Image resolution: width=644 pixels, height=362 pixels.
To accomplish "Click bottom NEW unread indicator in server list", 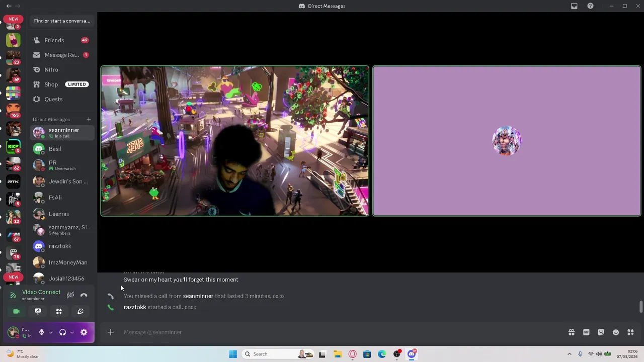I will click(x=13, y=277).
